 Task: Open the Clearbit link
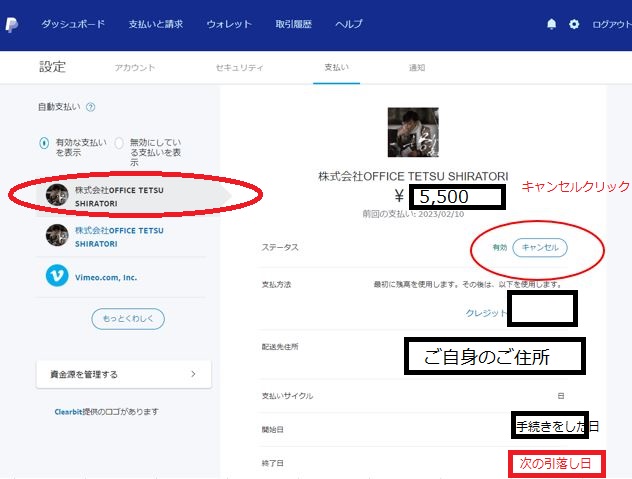point(71,411)
